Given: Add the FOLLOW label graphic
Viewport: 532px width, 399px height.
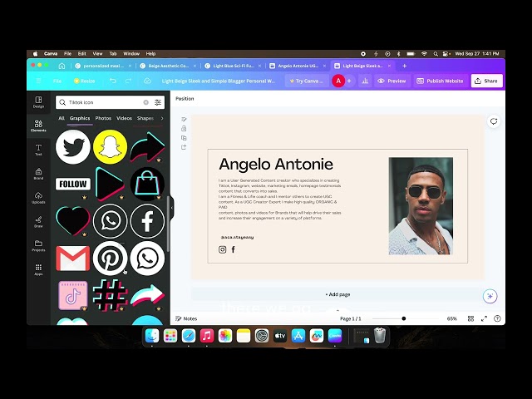Looking at the screenshot, I should point(73,184).
